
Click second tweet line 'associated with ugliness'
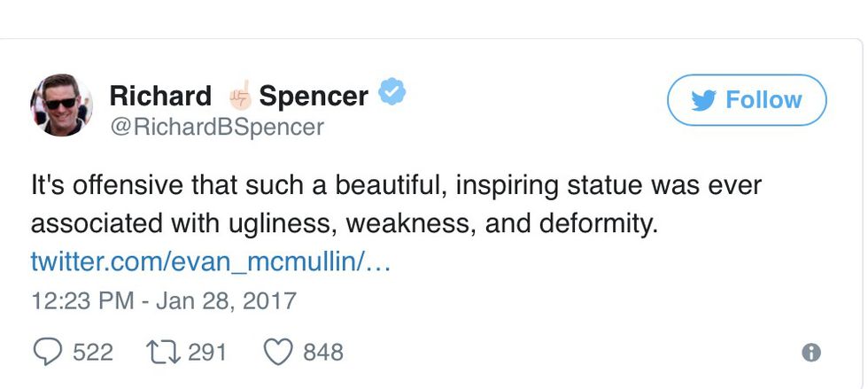pyautogui.click(x=345, y=223)
